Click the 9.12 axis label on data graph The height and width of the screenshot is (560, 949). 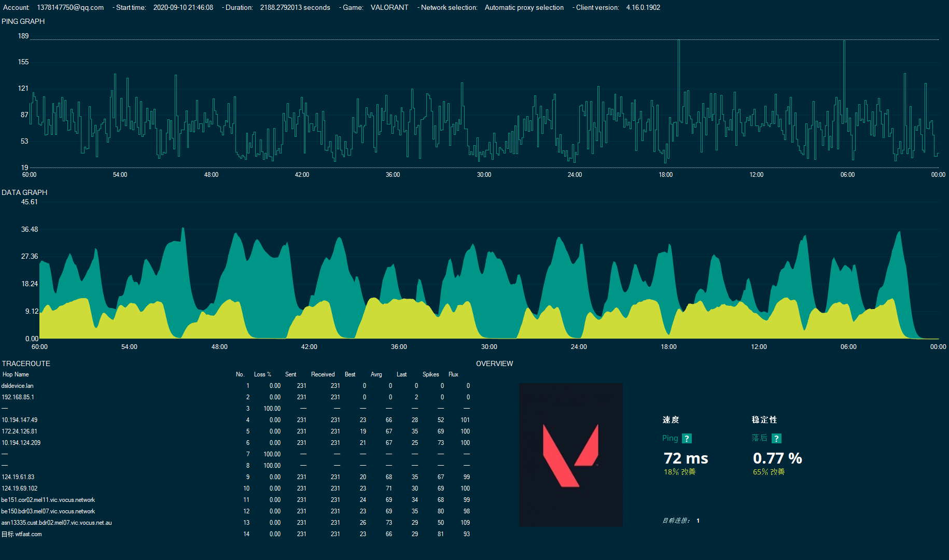32,311
